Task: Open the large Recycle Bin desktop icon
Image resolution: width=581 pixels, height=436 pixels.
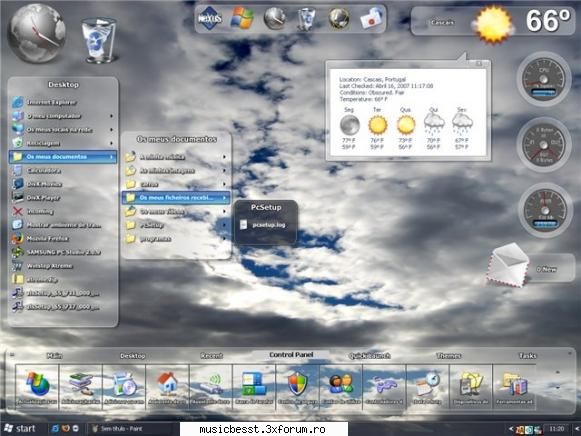Action: [x=98, y=40]
